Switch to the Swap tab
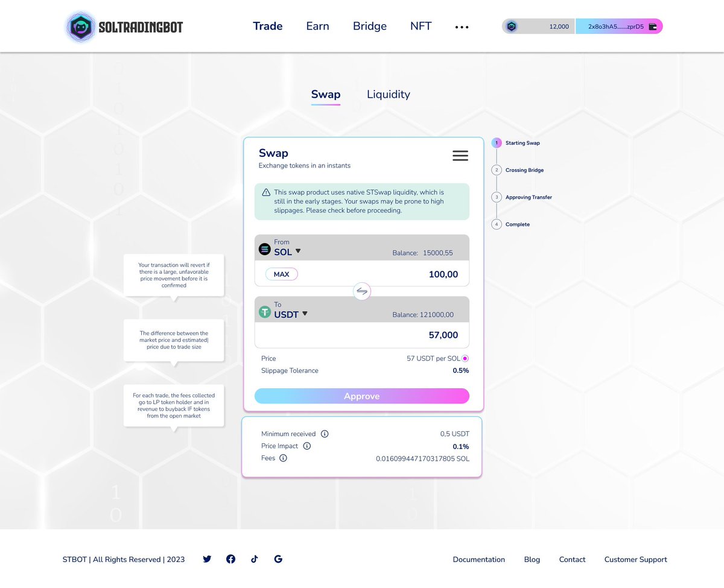 [326, 94]
